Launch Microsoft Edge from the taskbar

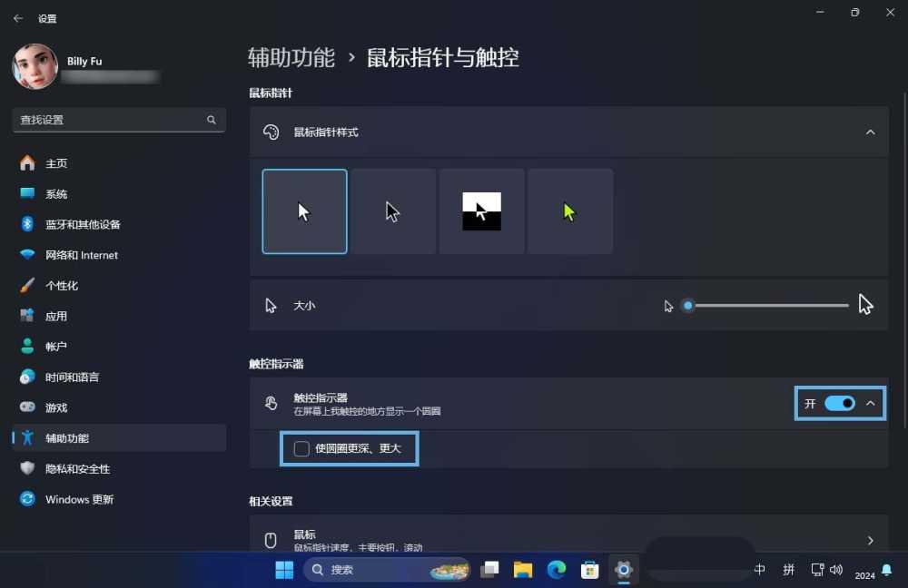(x=556, y=570)
